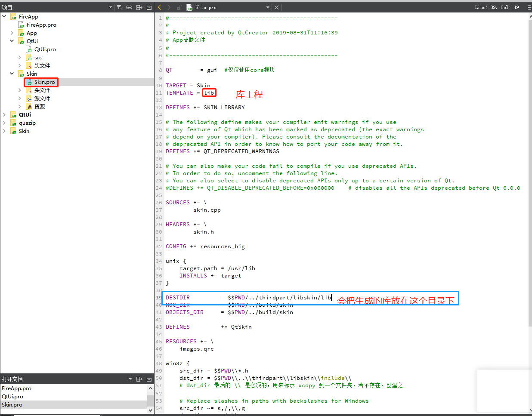Close the 打开文档 panel
The width and height of the screenshot is (532, 416).
coord(149,379)
